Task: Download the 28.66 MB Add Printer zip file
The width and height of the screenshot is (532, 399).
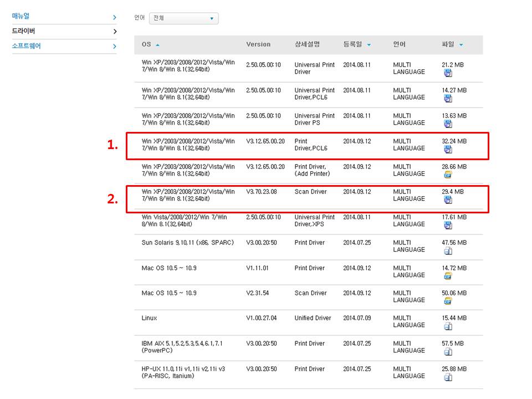Action: 447,175
